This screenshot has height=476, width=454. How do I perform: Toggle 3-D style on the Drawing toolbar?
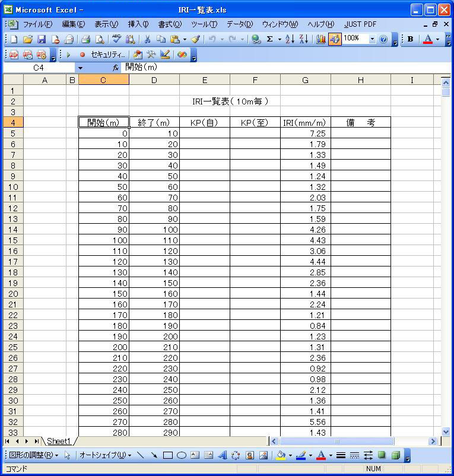(395, 455)
